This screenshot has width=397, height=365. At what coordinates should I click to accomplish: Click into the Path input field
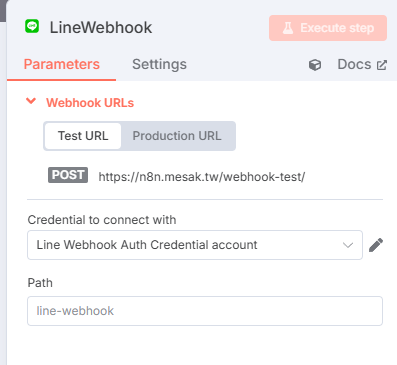(205, 311)
